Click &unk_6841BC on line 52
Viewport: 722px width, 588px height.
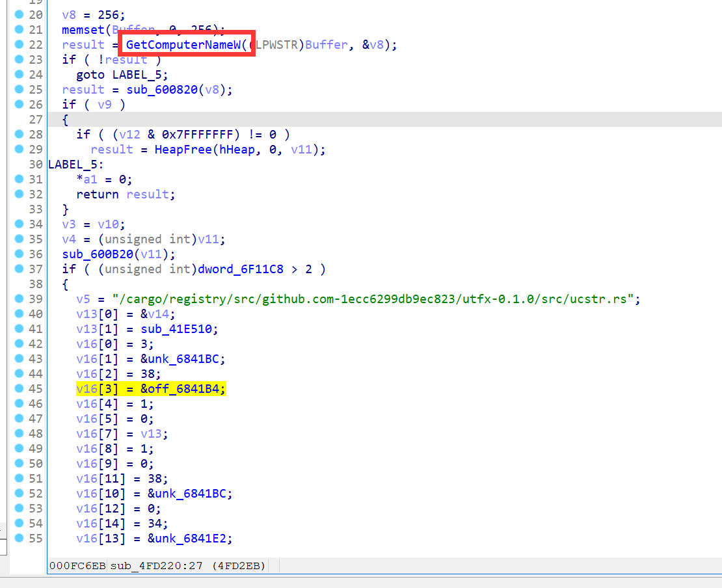coord(187,494)
